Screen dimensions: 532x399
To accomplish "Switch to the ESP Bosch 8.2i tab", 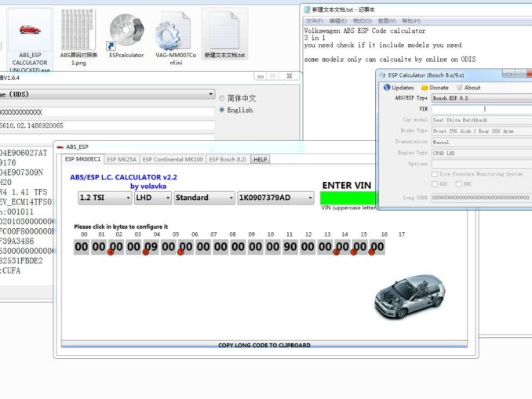I will pos(228,159).
